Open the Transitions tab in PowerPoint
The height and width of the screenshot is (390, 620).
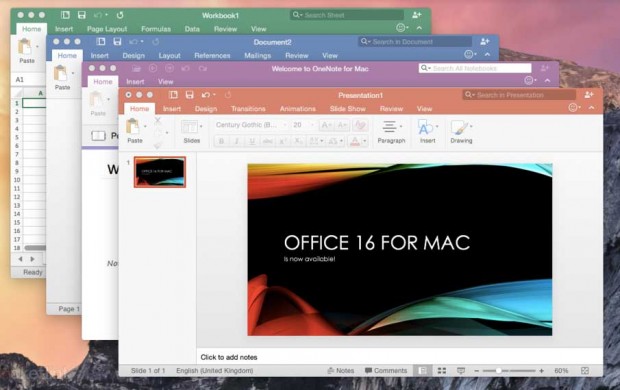tap(248, 109)
